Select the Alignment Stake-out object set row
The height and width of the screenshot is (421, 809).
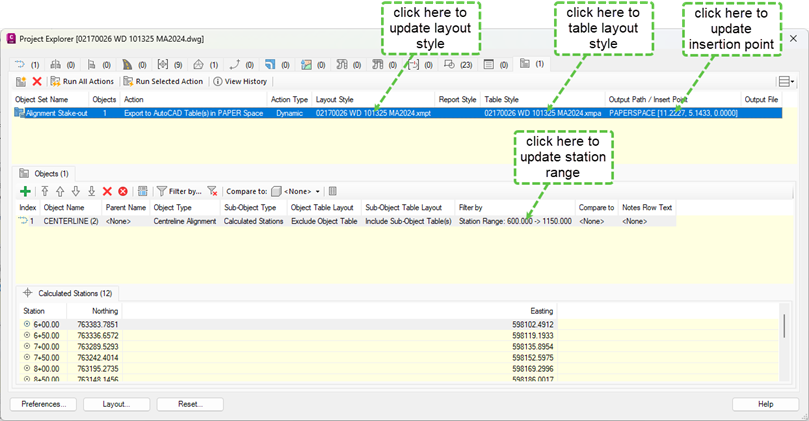(x=397, y=113)
